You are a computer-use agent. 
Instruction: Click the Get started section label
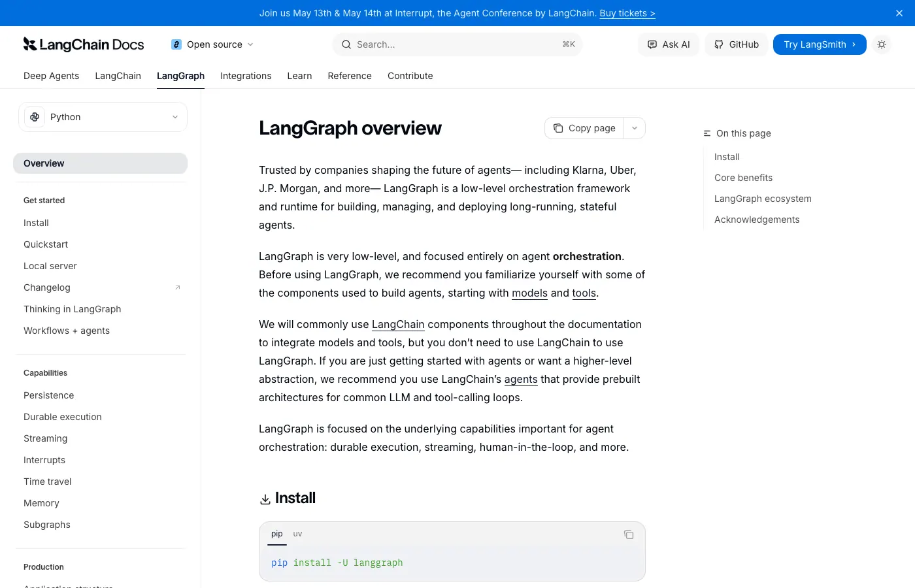44,201
